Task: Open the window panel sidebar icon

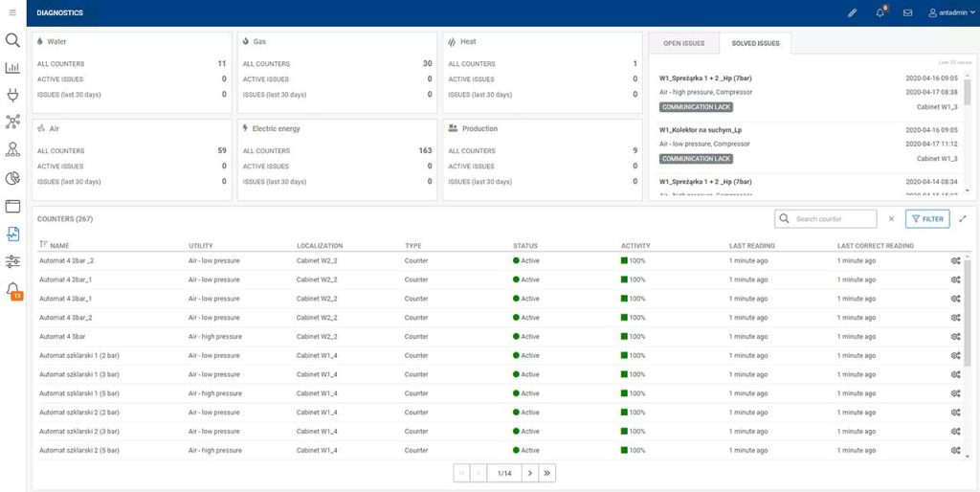Action: pyautogui.click(x=12, y=207)
